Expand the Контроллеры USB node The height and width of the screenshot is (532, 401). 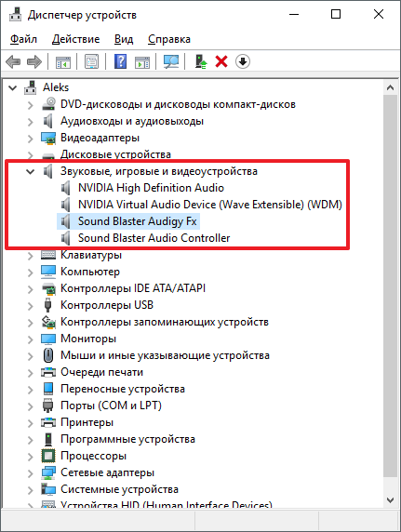pyautogui.click(x=30, y=306)
